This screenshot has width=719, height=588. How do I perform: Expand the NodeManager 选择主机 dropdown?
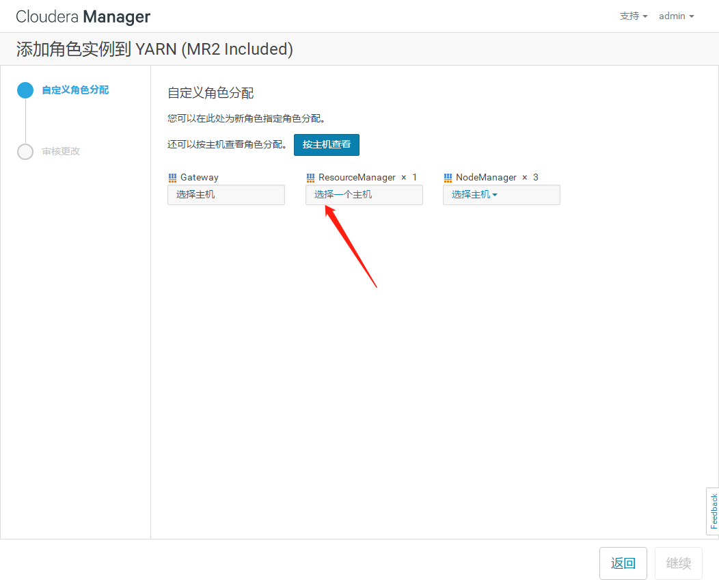tap(501, 194)
